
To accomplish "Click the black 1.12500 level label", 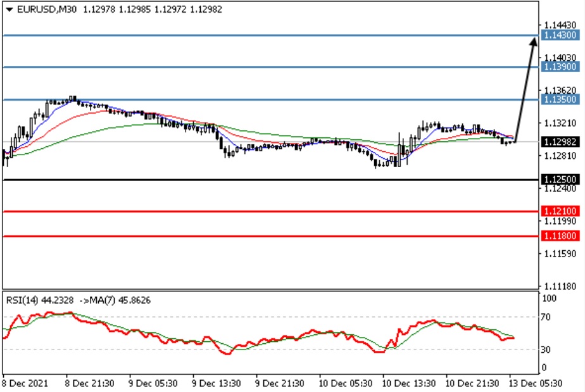I will (x=560, y=180).
